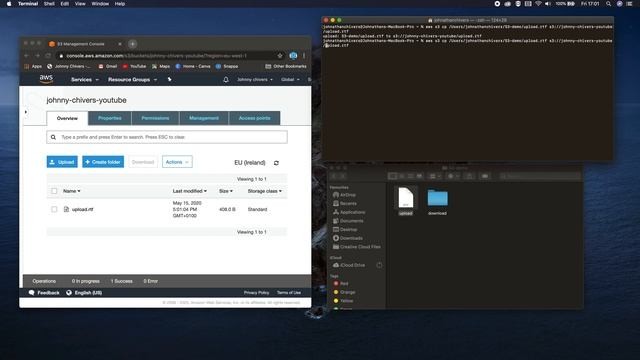Open the Apps bookmark shortcut
The image size is (640, 360).
33,66
